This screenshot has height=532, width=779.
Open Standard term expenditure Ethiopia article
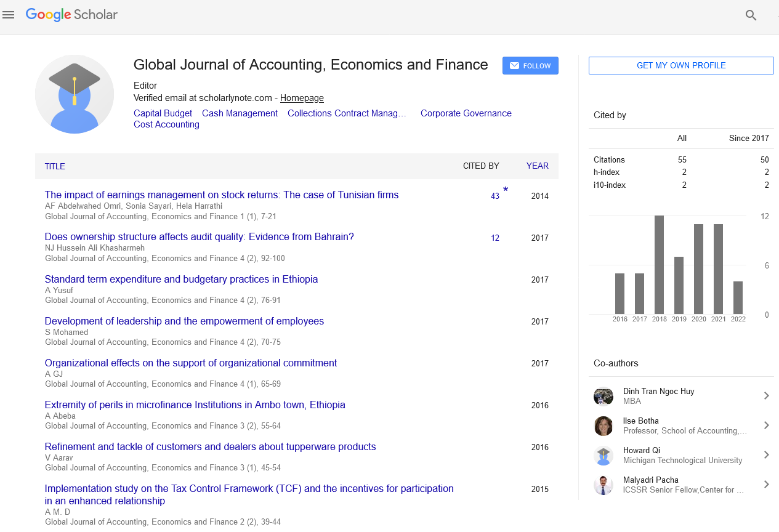[182, 279]
